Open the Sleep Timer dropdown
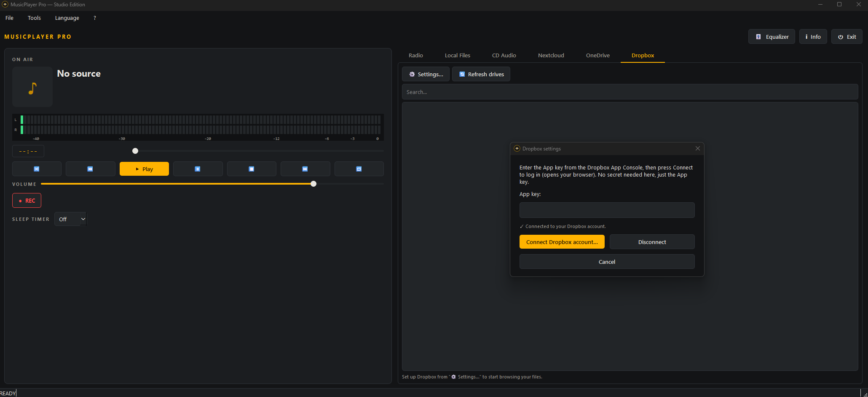Viewport: 868px width, 397px height. [x=70, y=219]
